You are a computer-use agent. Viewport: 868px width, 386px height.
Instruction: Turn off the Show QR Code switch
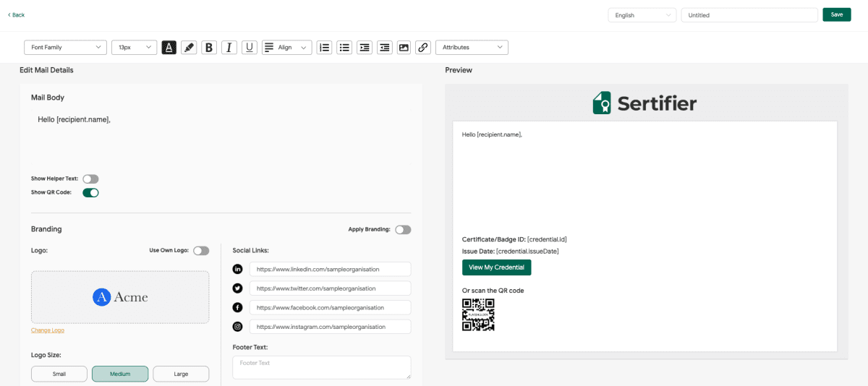click(90, 193)
